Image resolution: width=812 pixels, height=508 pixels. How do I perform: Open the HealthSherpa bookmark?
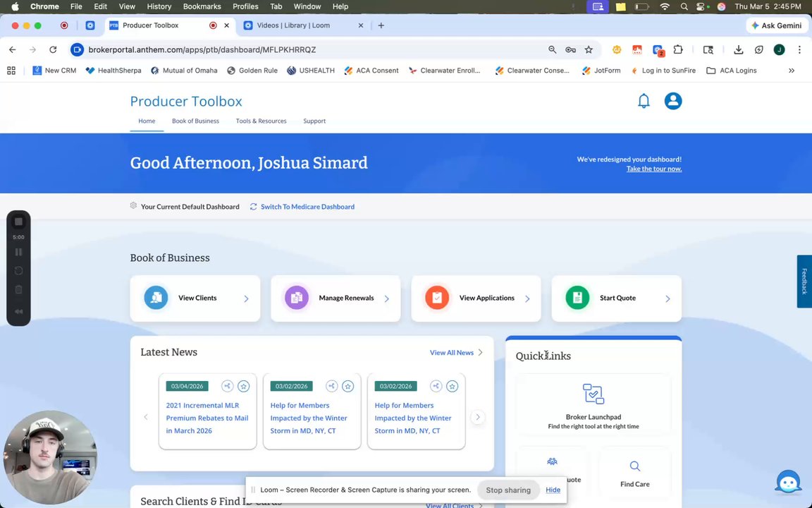[x=113, y=71]
